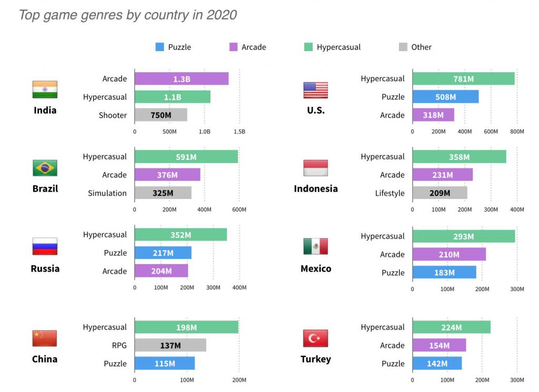Click the India flag icon
The height and width of the screenshot is (392, 539).
point(45,89)
